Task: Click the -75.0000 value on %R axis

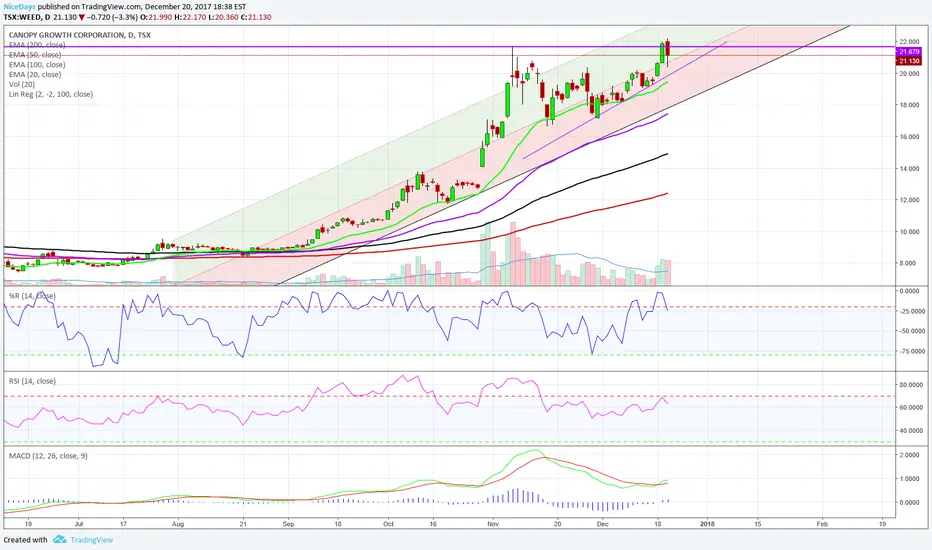Action: (912, 351)
